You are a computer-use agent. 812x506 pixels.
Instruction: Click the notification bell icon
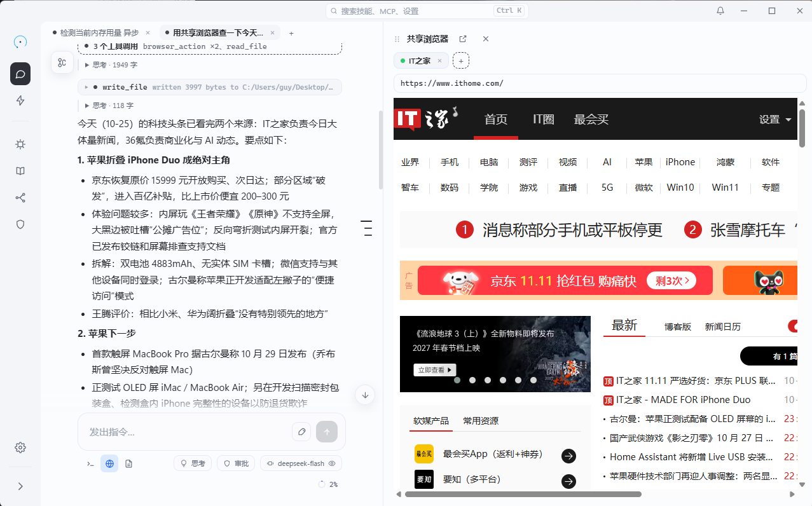(x=720, y=11)
